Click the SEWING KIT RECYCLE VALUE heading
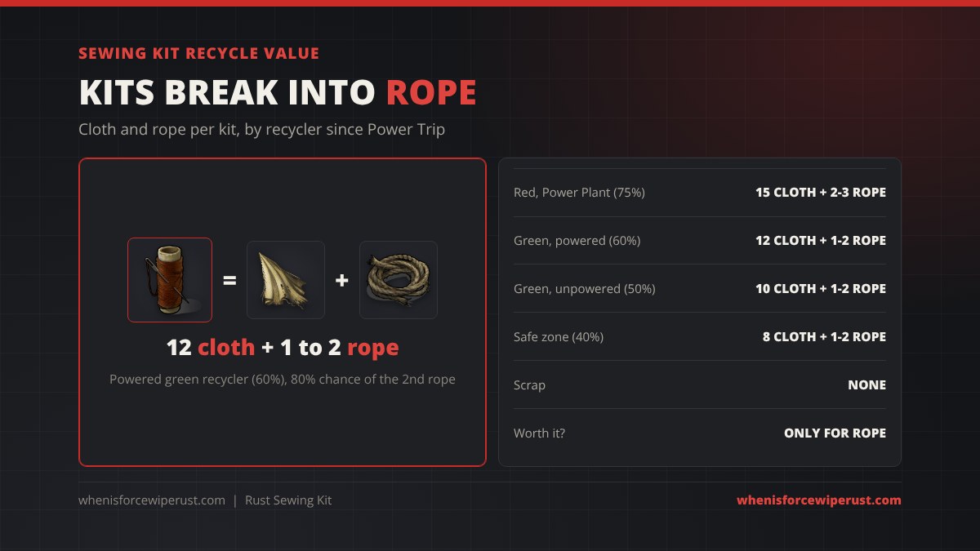 pyautogui.click(x=199, y=54)
